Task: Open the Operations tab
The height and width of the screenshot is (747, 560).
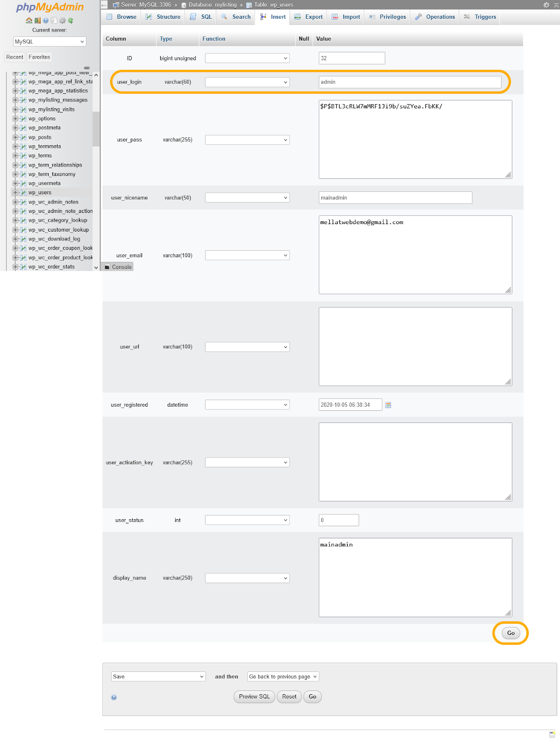Action: pyautogui.click(x=435, y=17)
